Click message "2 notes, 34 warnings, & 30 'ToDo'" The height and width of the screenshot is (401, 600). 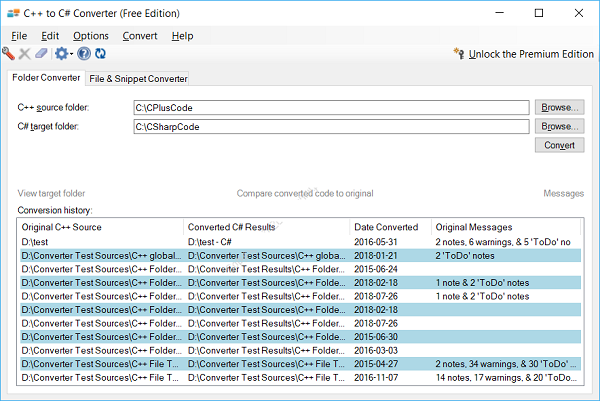click(x=505, y=364)
